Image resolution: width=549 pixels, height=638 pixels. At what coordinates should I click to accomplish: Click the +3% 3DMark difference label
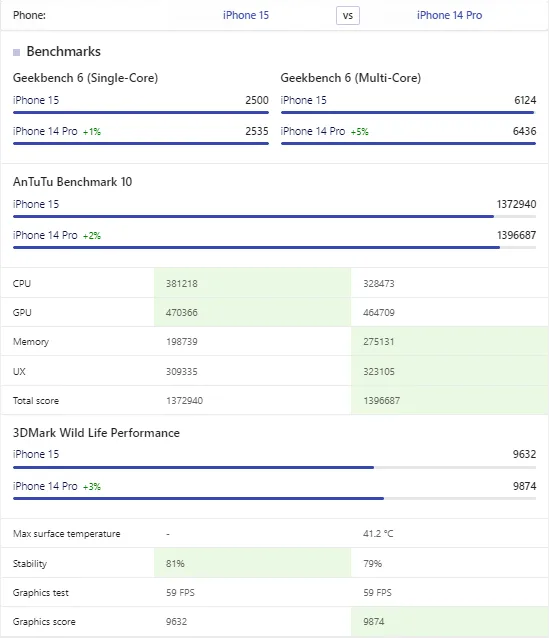pyautogui.click(x=92, y=486)
